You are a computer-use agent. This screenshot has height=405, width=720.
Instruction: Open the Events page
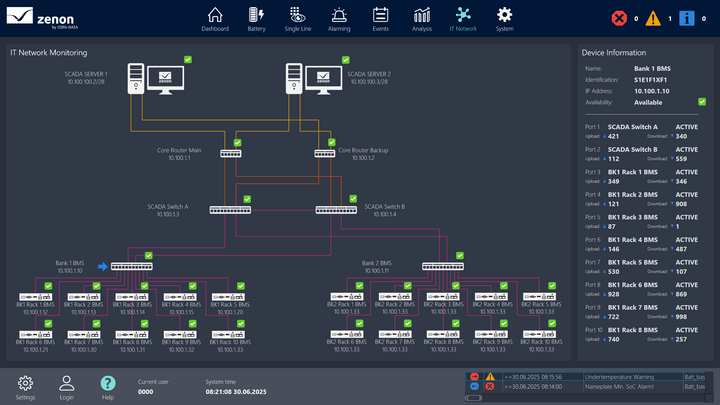(x=380, y=19)
